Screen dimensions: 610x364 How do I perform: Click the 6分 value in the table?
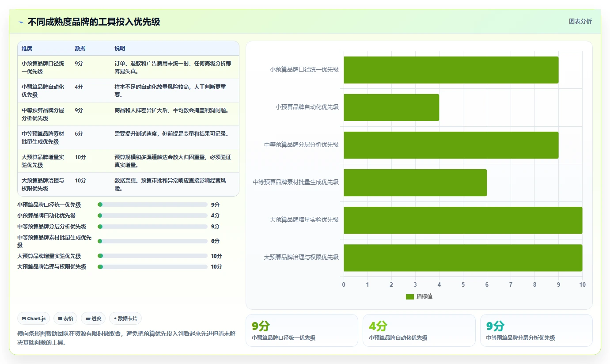click(79, 134)
